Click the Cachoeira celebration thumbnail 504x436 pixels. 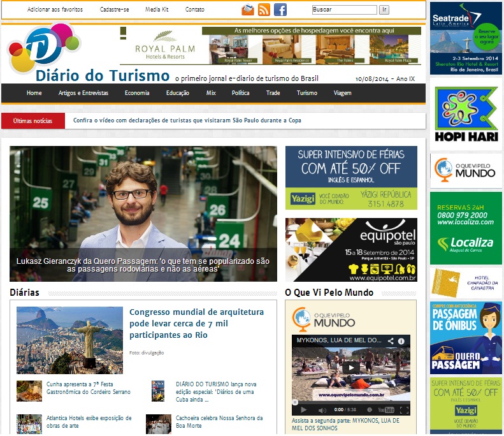[x=159, y=424]
